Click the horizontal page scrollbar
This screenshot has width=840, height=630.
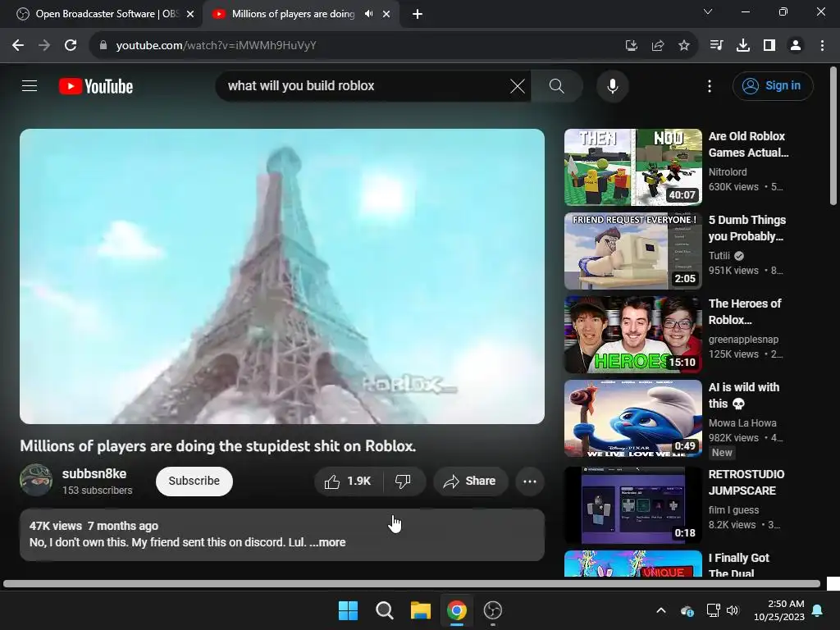coord(412,584)
